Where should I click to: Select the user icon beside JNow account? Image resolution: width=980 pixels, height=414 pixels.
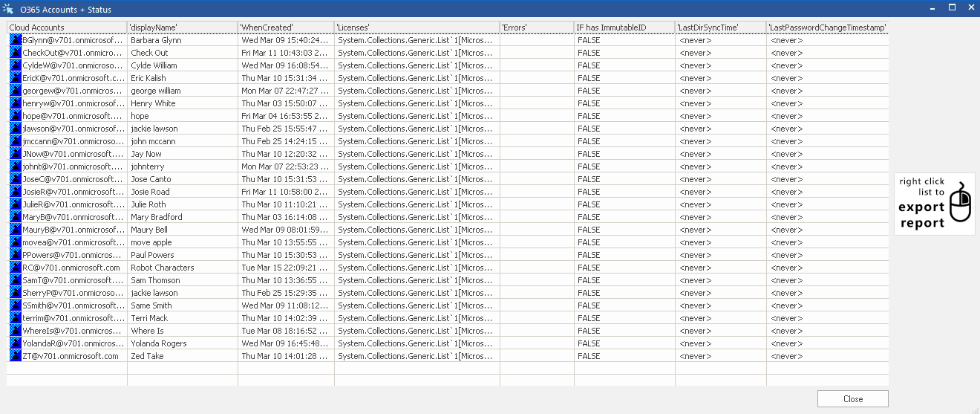tap(16, 154)
